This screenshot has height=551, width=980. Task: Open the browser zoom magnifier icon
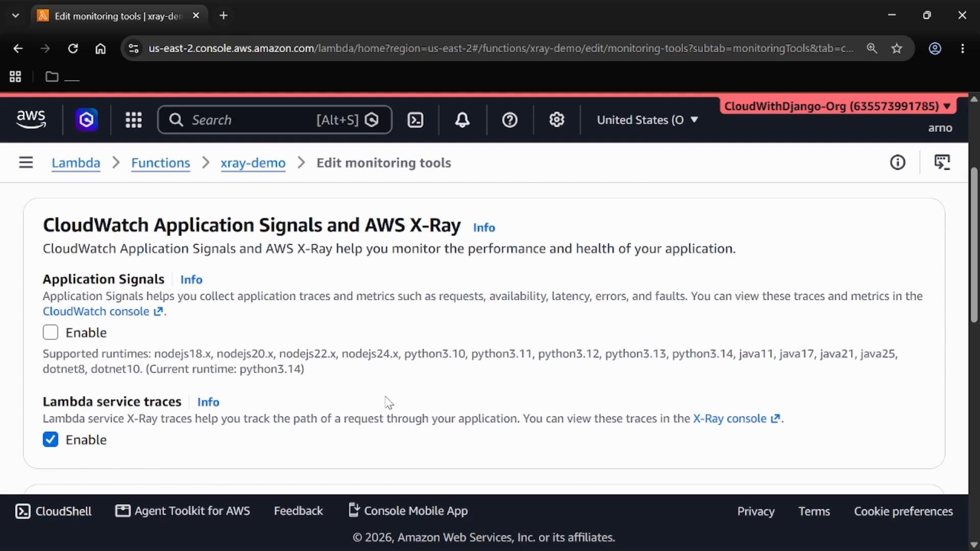coord(872,48)
